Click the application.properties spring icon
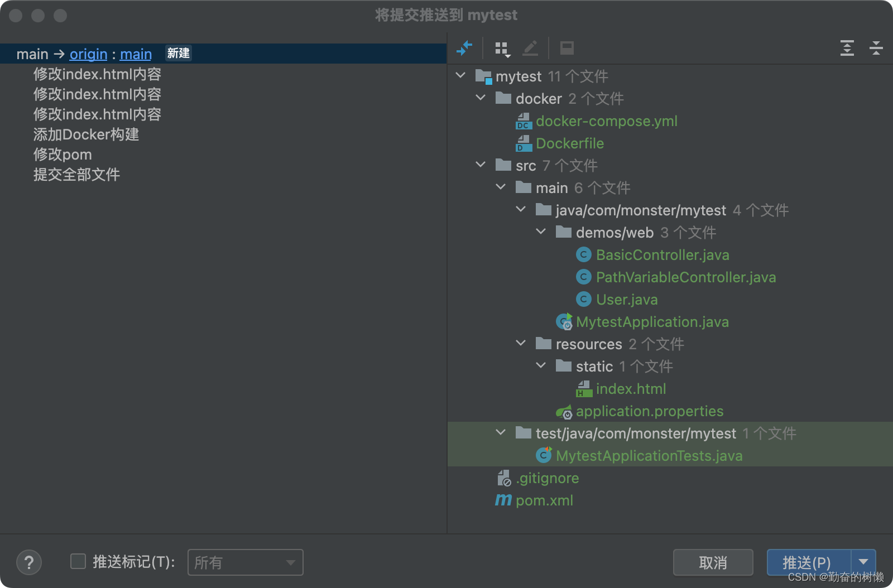This screenshot has width=893, height=588. (x=564, y=412)
